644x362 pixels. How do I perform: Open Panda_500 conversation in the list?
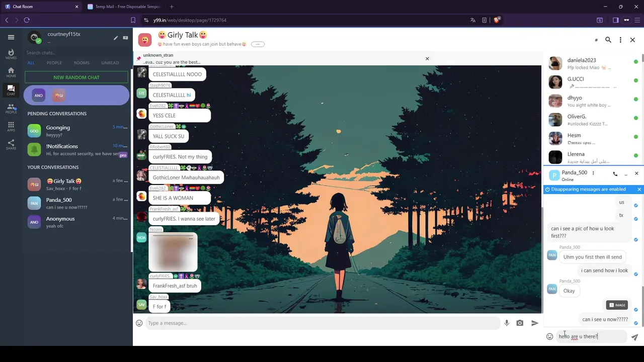coord(77,203)
